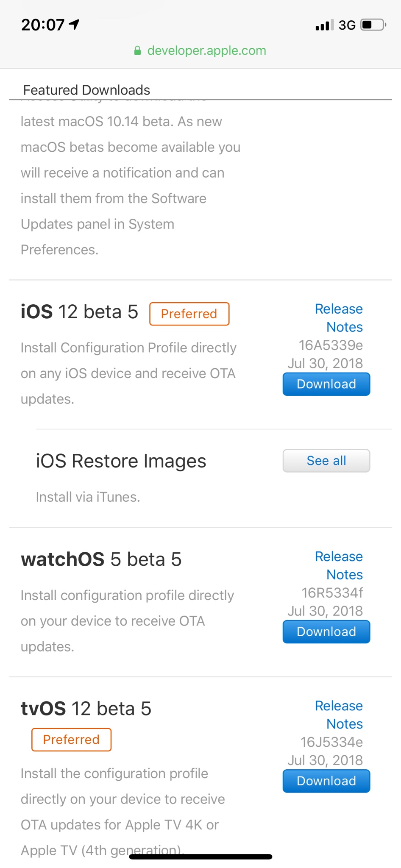Tap the battery icon in status bar

click(373, 25)
